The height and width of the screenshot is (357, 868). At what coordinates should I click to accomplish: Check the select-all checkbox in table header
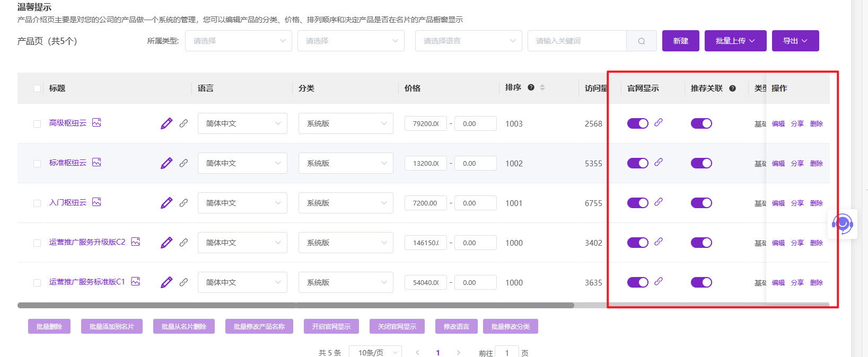pyautogui.click(x=37, y=88)
